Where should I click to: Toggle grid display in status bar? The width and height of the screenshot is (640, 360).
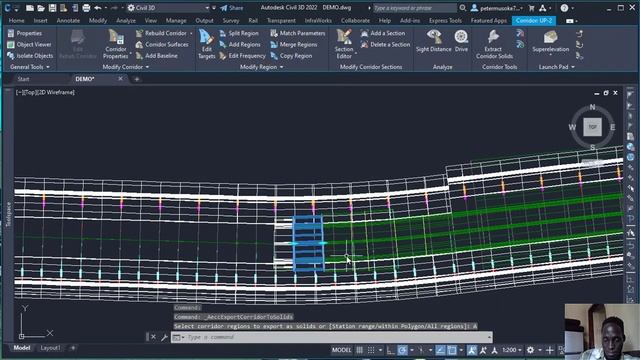(x=360, y=350)
